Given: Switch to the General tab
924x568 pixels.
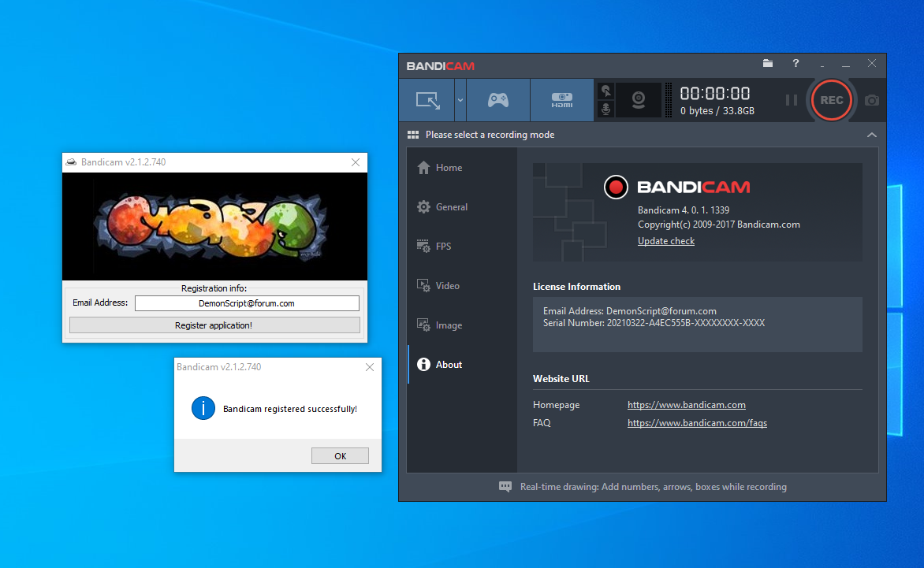Looking at the screenshot, I should tap(451, 207).
